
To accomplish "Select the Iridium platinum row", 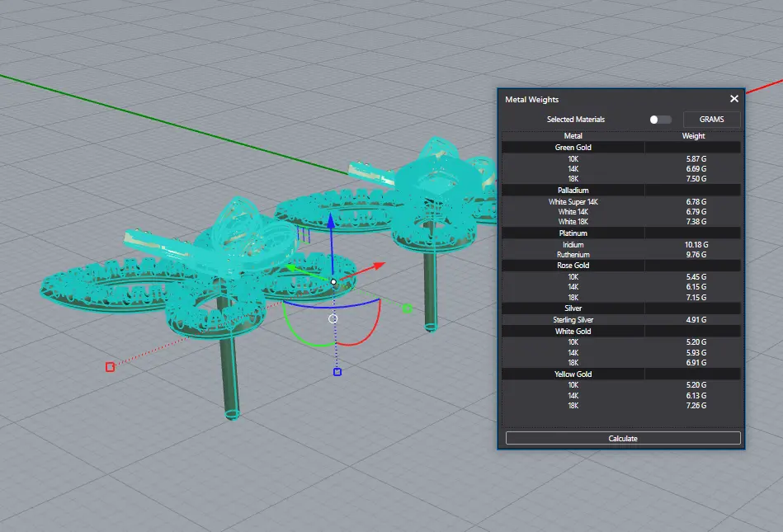I will tap(573, 245).
